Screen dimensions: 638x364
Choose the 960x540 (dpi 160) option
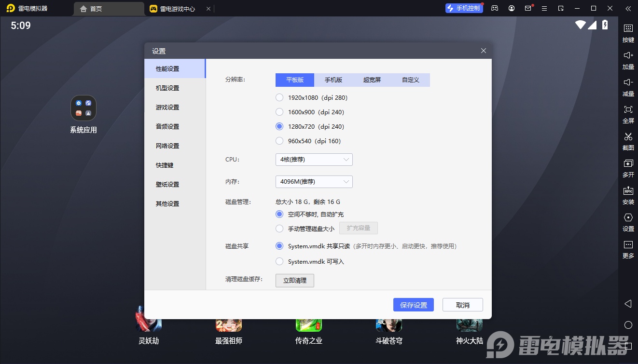pos(279,141)
